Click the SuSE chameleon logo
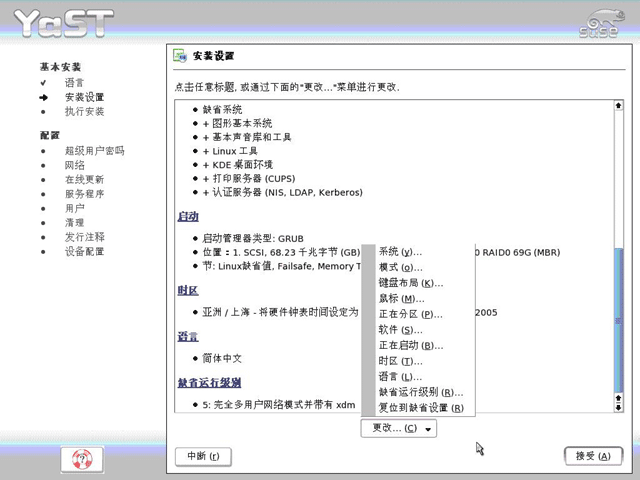This screenshot has height=480, width=640. click(x=602, y=24)
